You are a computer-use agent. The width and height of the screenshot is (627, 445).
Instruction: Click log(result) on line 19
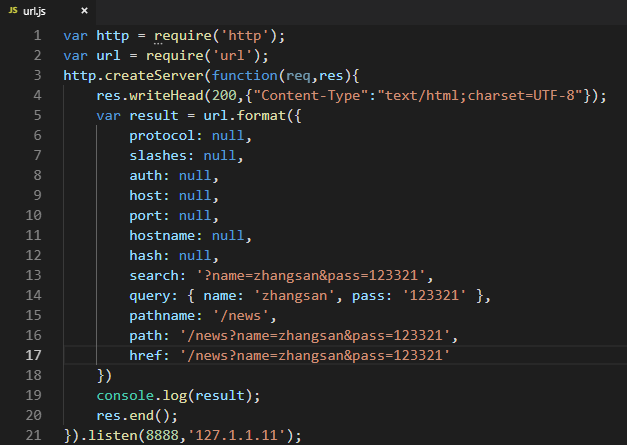[x=208, y=396]
